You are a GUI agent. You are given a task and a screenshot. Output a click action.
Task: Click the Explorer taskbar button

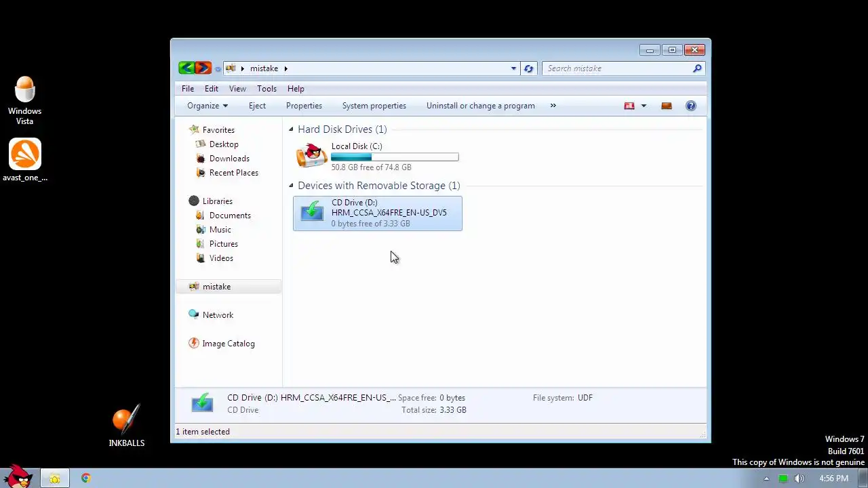click(54, 479)
